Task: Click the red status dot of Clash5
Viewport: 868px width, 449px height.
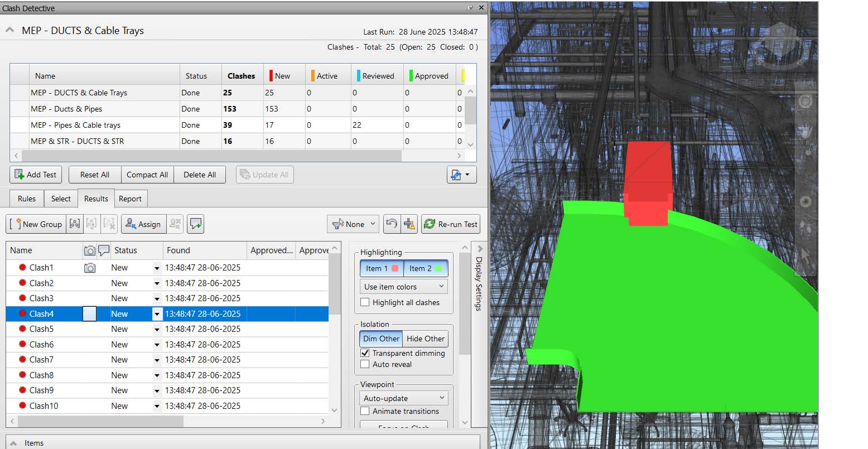Action: [x=22, y=329]
